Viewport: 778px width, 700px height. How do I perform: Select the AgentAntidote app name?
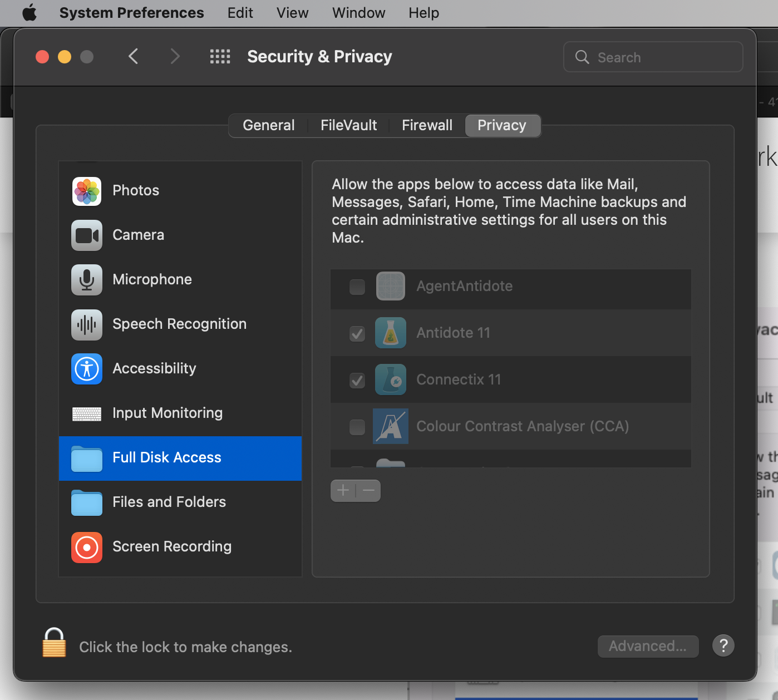pos(465,286)
